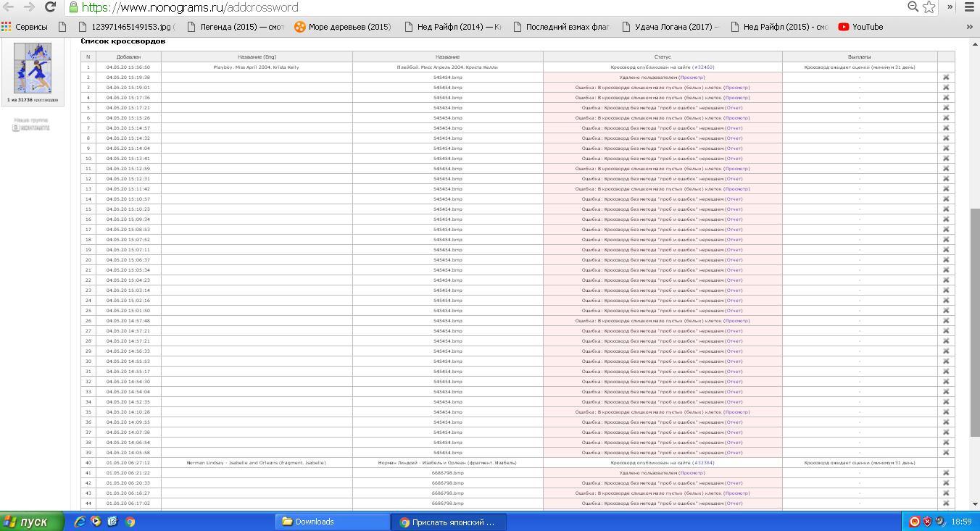Reload the page with refresh button
Viewport: 980px width, 531px height.
tap(50, 7)
